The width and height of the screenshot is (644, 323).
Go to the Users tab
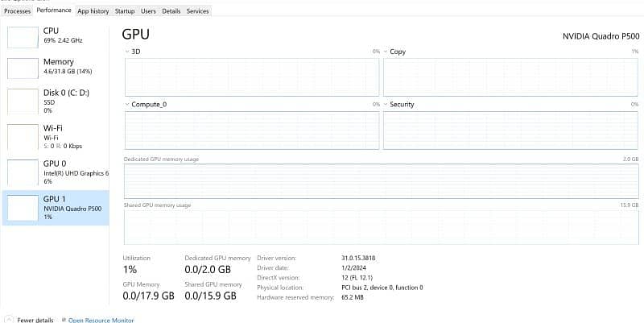148,11
